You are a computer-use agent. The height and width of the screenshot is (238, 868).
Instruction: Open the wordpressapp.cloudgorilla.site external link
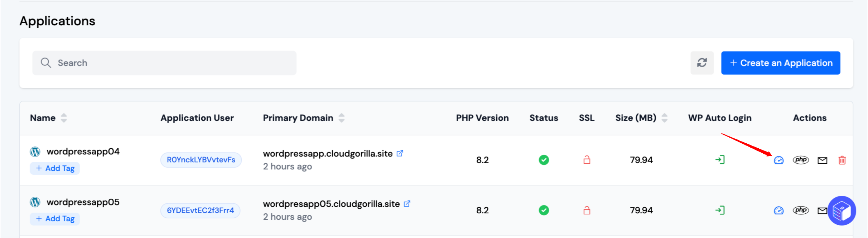coord(400,153)
